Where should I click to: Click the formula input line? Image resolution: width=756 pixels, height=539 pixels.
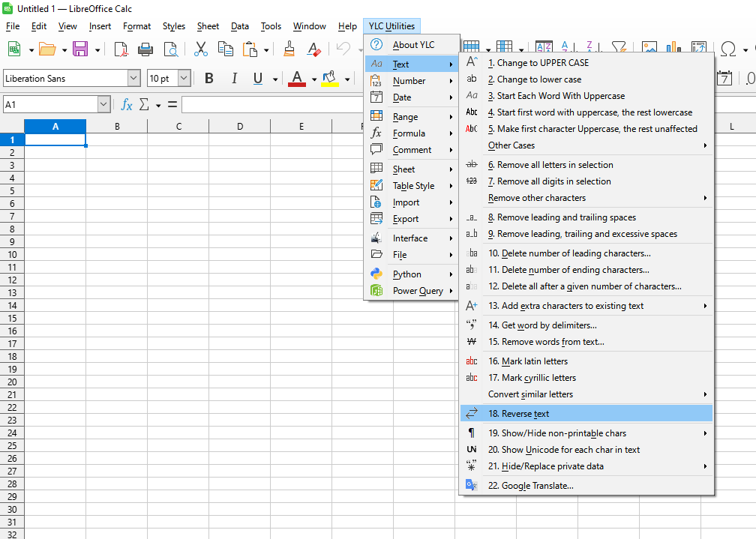[x=270, y=105]
